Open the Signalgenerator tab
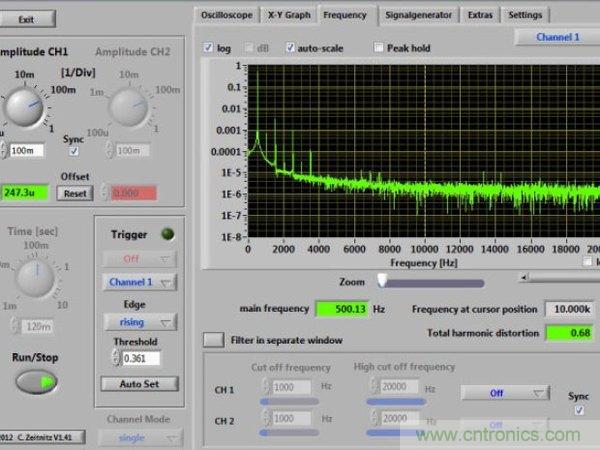The height and width of the screenshot is (450, 600). (419, 15)
